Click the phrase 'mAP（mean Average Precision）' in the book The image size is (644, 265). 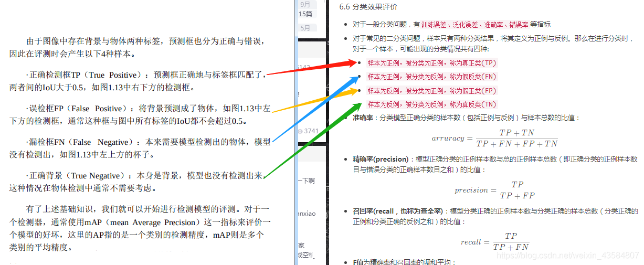pos(142,222)
